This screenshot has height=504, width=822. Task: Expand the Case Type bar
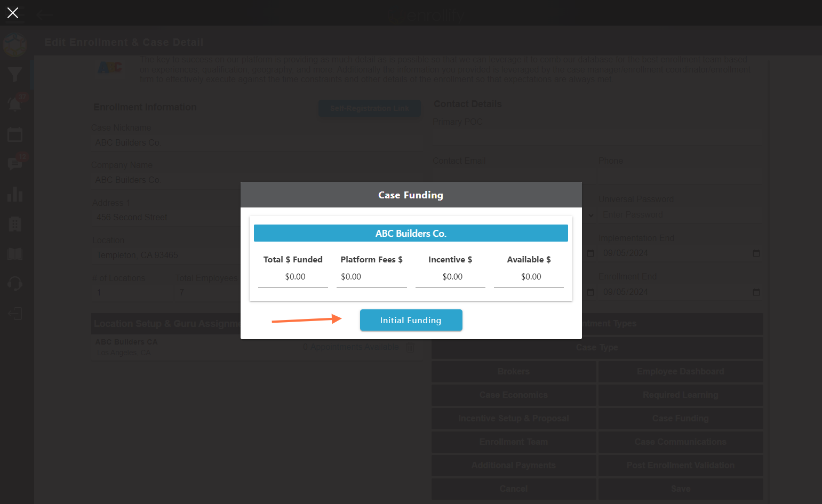click(x=597, y=347)
